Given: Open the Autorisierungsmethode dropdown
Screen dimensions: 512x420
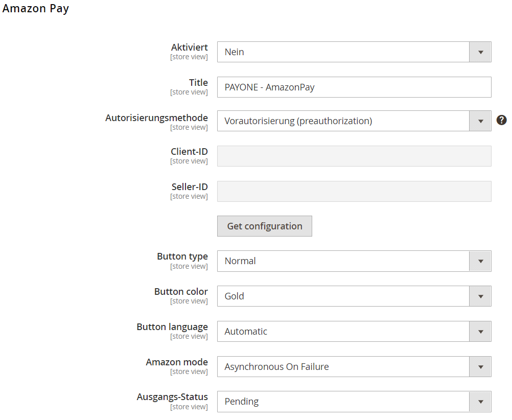Looking at the screenshot, I should click(354, 121).
